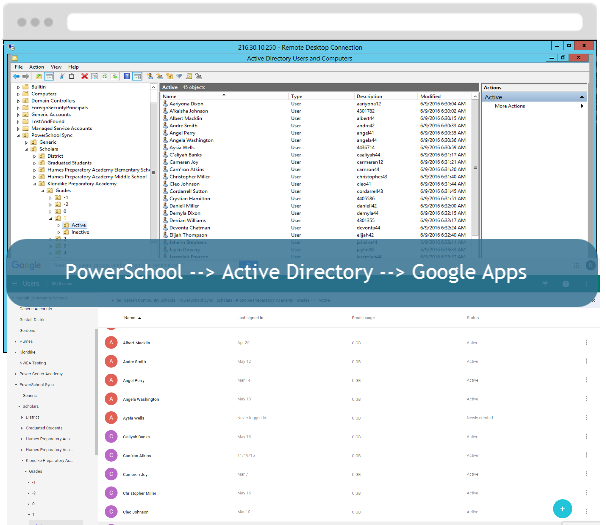The width and height of the screenshot is (606, 525).
Task: Select Daniel Miller in Active Directory list
Action: (184, 206)
